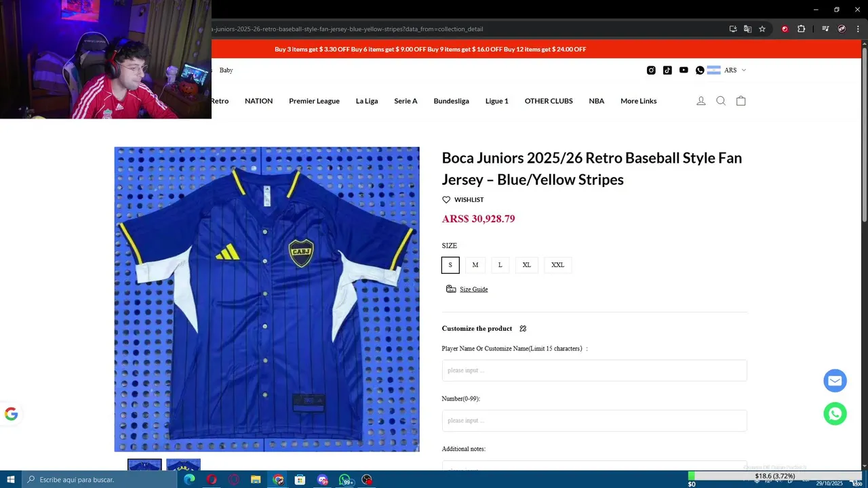Open the Retro menu
This screenshot has width=868, height=488.
point(220,101)
